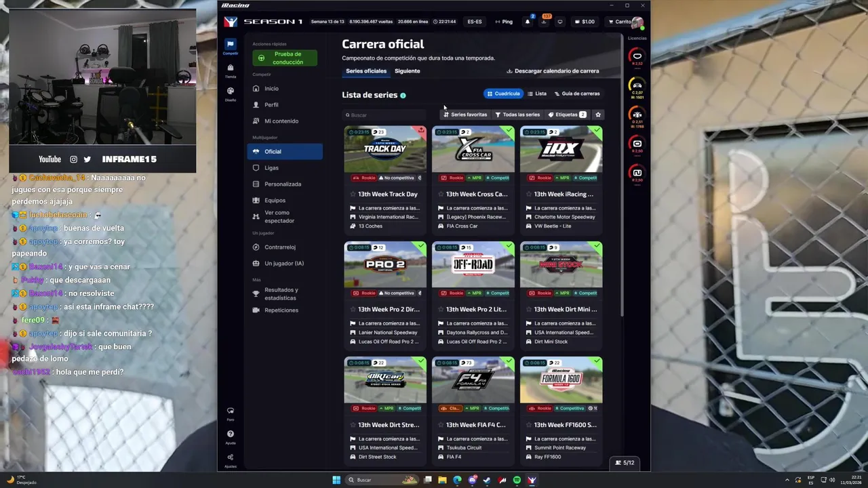
Task: Open Personalizada in sidebar
Action: click(285, 184)
